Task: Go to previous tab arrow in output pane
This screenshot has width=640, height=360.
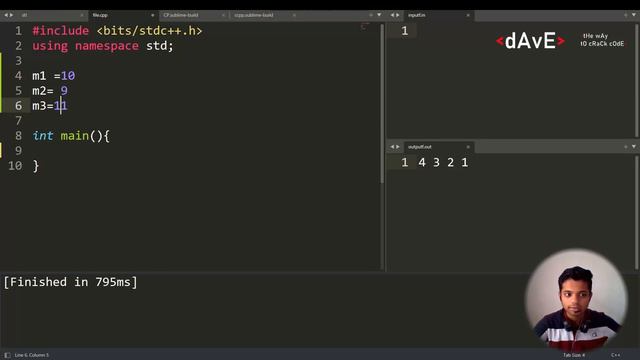Action: click(x=392, y=147)
